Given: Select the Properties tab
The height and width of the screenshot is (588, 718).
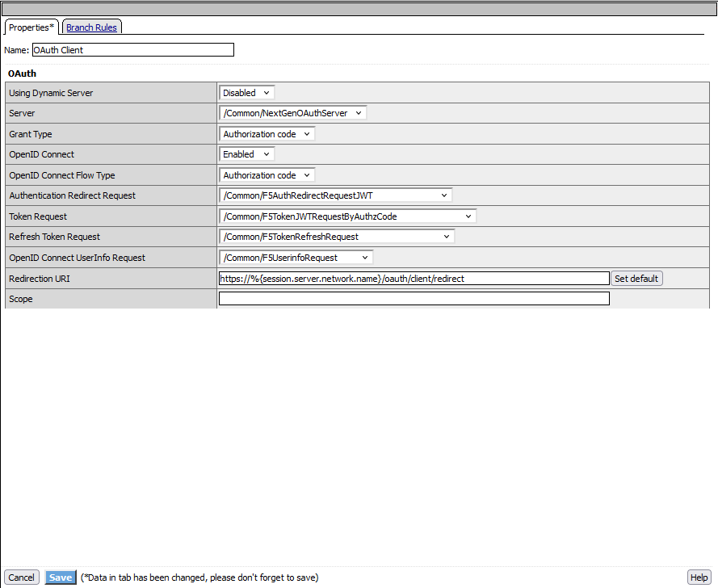Looking at the screenshot, I should 31,27.
